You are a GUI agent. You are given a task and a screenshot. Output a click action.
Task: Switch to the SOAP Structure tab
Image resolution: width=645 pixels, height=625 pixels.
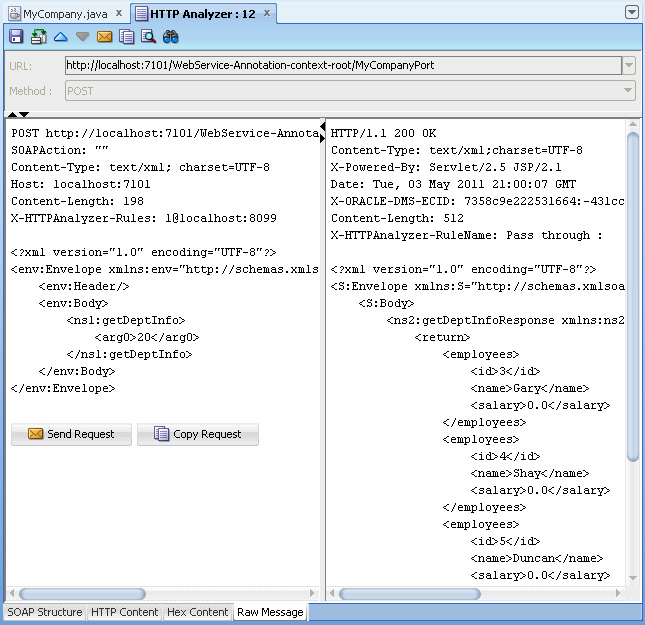pyautogui.click(x=45, y=612)
